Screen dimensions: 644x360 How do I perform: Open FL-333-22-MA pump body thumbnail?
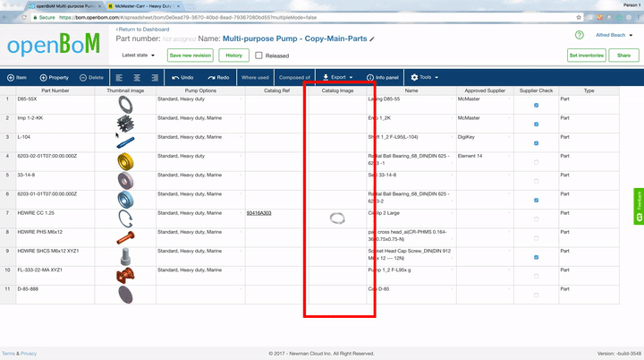click(x=125, y=275)
